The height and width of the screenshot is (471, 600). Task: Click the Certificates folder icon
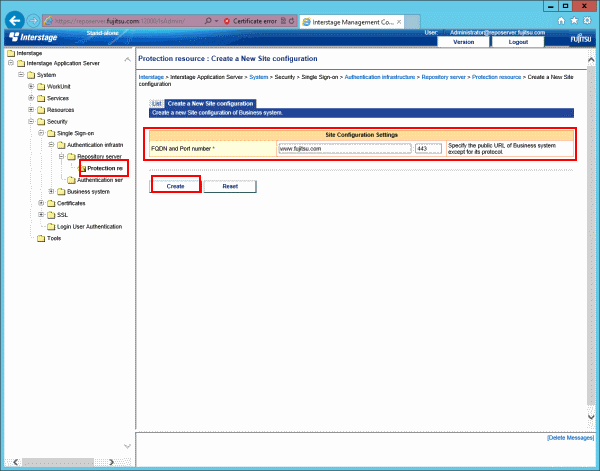coord(51,204)
